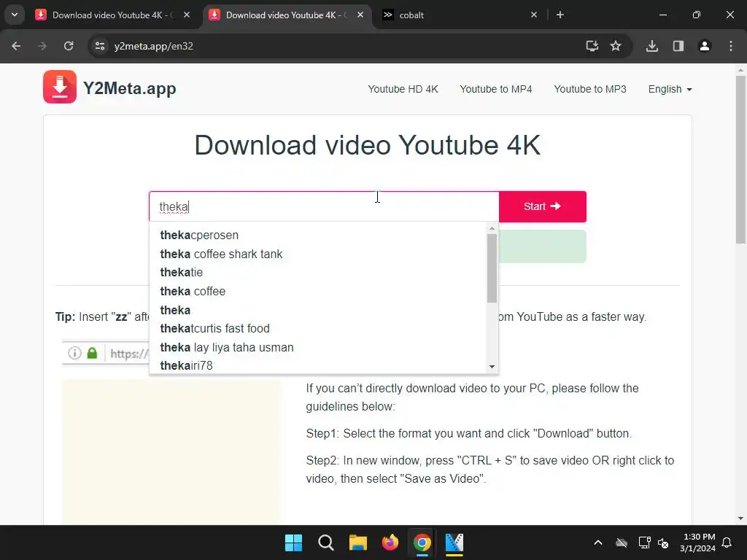The width and height of the screenshot is (747, 560).
Task: Click the OneDrive cloud tray icon
Action: click(x=622, y=542)
